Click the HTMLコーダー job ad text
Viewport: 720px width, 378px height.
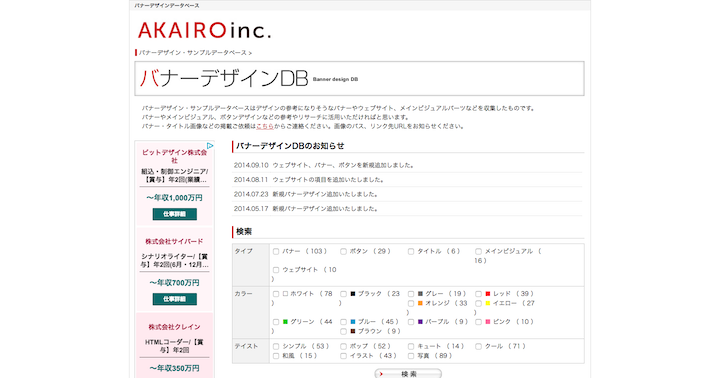coord(174,346)
